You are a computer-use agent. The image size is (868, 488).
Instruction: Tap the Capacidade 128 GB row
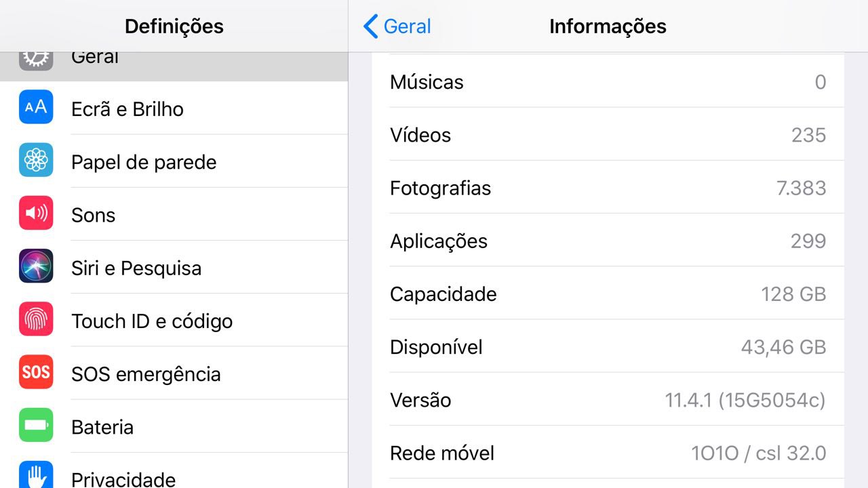coord(608,294)
